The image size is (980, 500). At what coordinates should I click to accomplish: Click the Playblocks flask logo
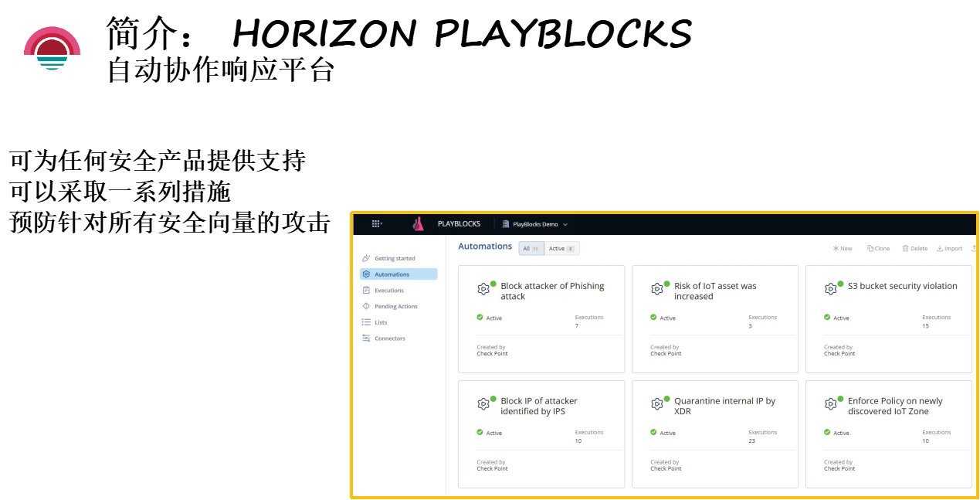[418, 224]
